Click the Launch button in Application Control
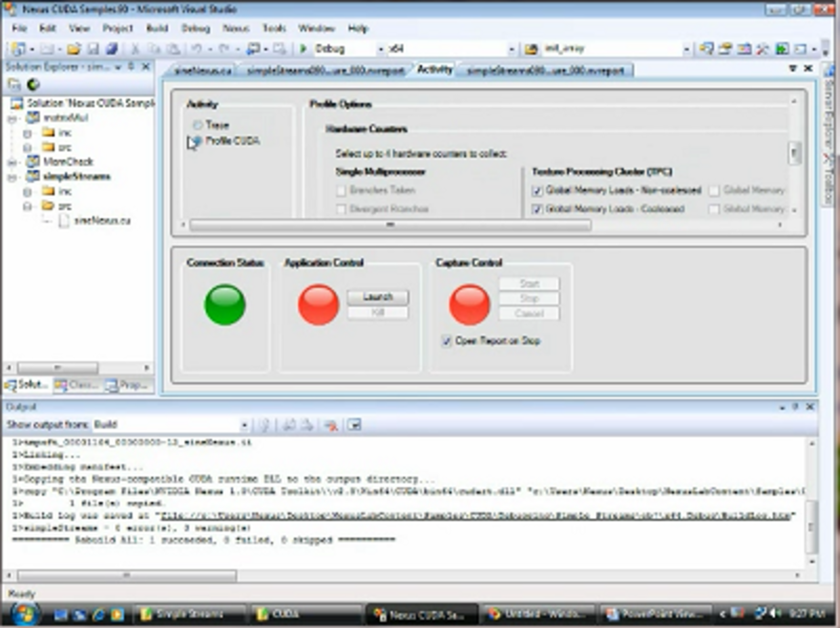The image size is (840, 628). click(x=377, y=297)
